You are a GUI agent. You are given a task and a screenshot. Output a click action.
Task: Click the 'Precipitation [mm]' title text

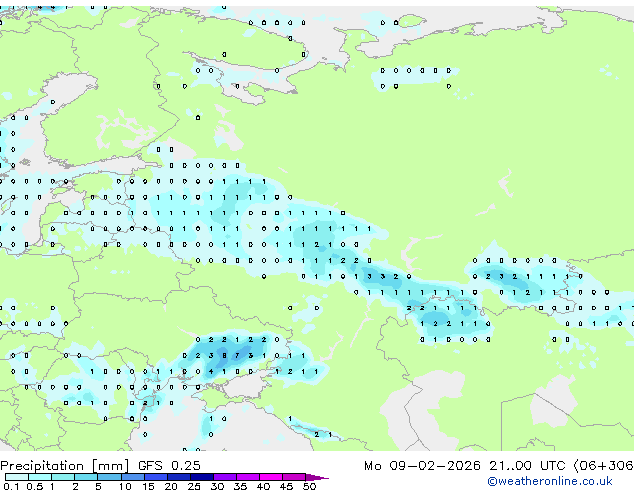pos(65,466)
